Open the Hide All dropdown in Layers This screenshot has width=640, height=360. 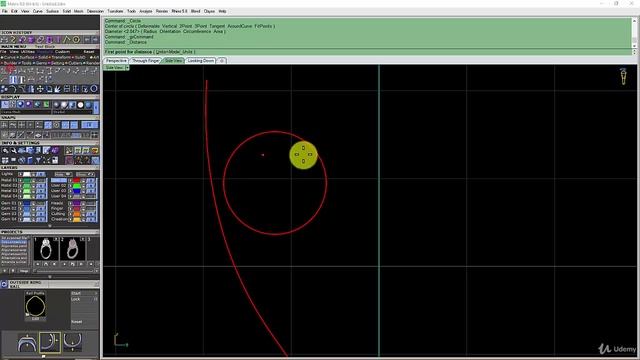(63, 174)
